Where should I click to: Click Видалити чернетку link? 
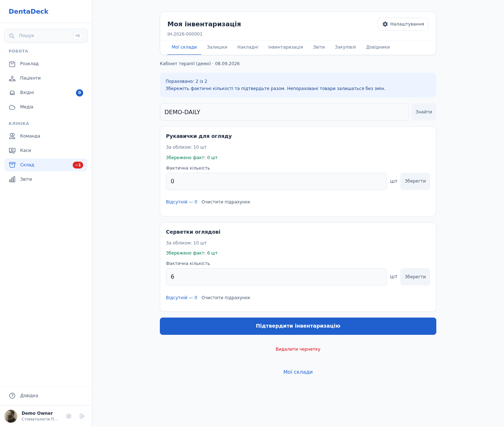tap(298, 349)
